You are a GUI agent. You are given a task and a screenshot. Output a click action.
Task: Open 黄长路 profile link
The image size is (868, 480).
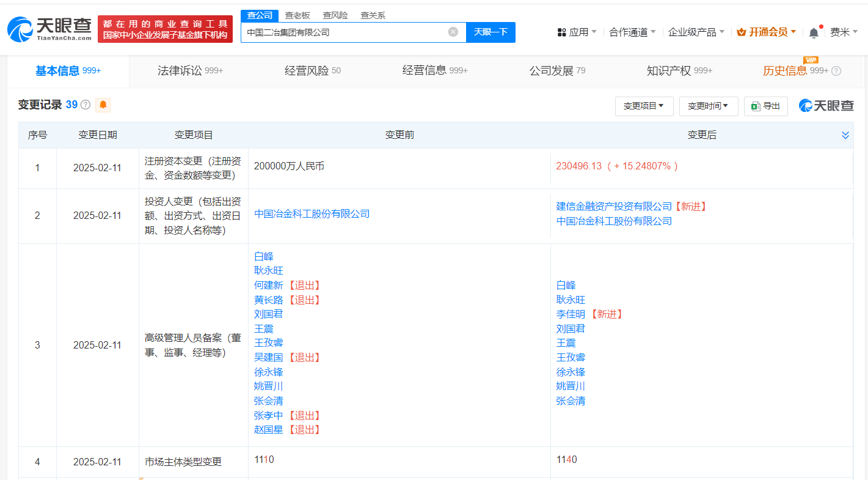(269, 300)
